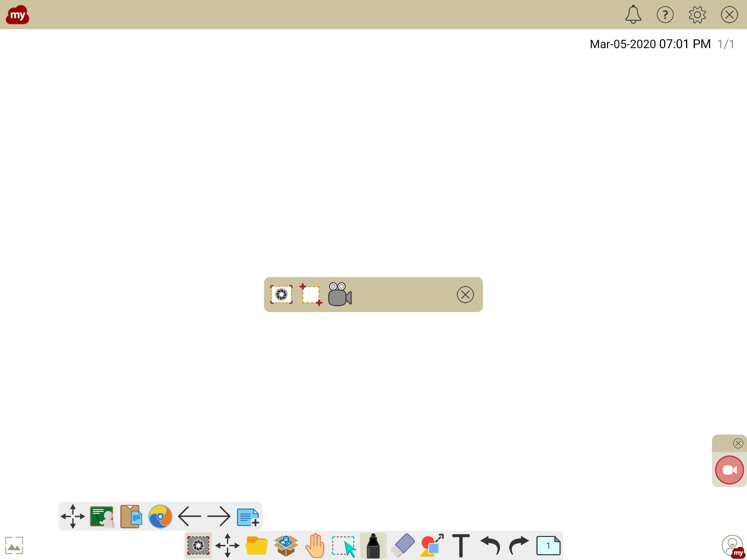Click the date Mar-05-2020 07:01 PM
The width and height of the screenshot is (747, 560).
point(650,44)
